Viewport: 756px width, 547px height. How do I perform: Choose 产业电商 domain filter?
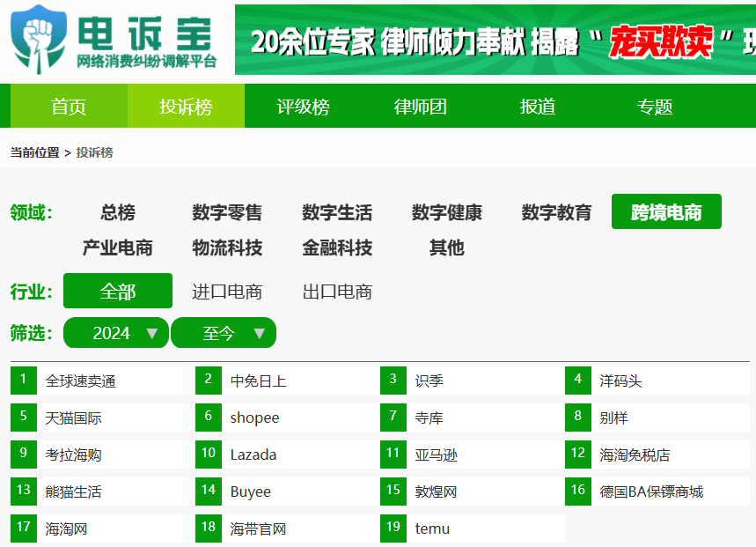(x=118, y=248)
